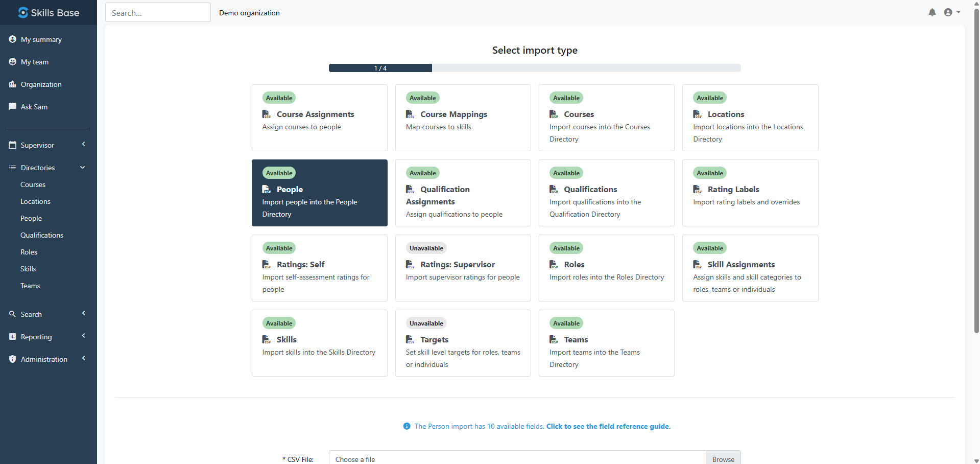Select the Skill Assignments import type card

[750, 268]
